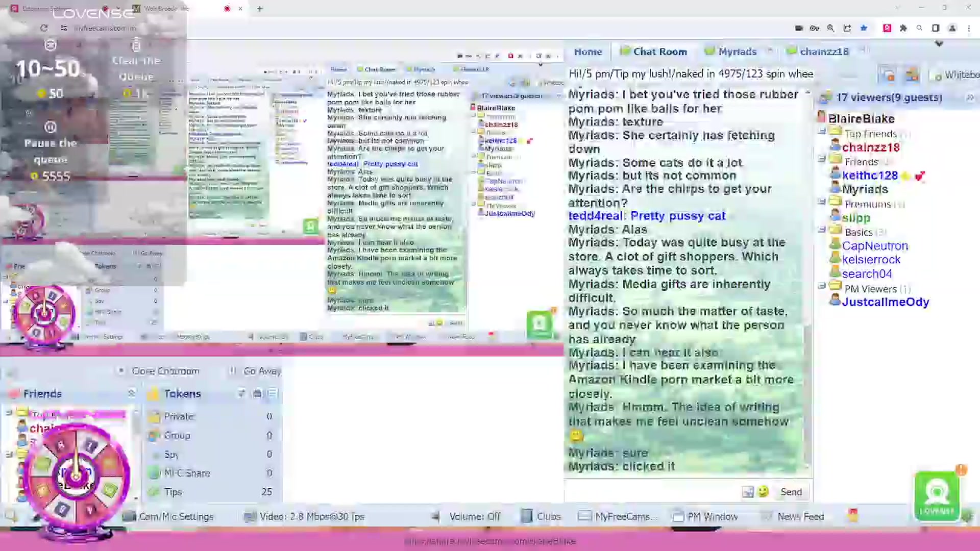
Task: Open the chainzz18 chat tab
Action: click(818, 52)
